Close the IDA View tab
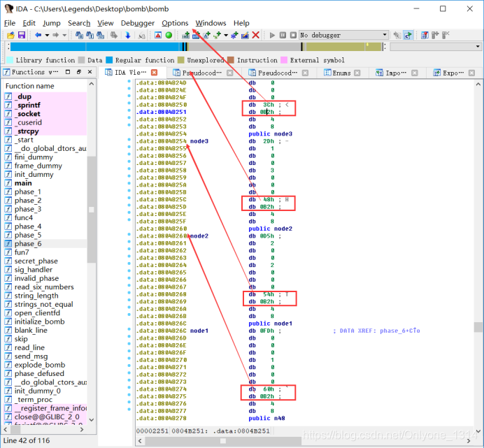 (154, 72)
